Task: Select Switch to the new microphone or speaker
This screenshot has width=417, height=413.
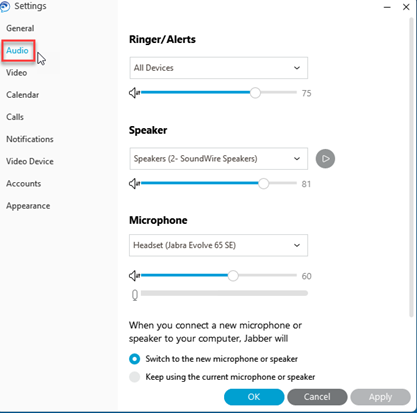Action: pos(135,359)
